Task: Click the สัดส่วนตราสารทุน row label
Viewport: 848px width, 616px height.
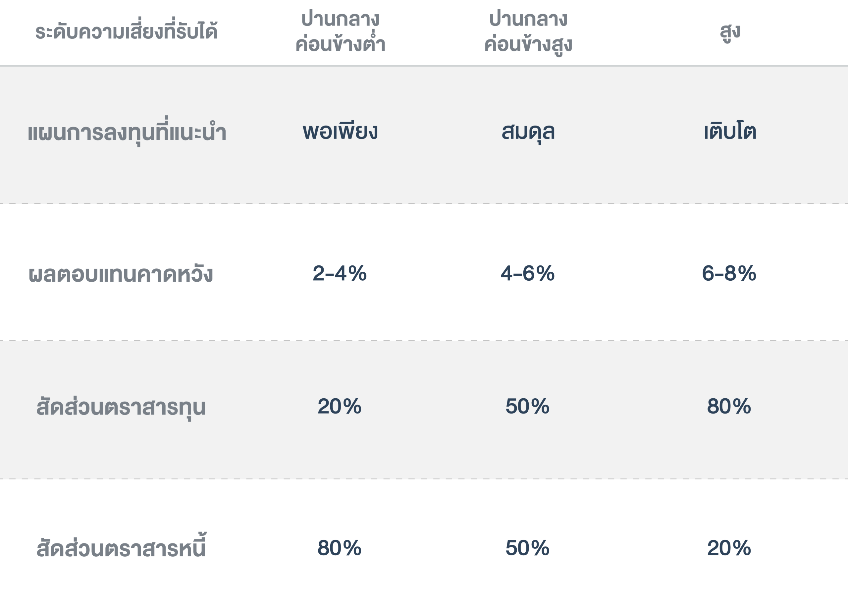Action: [x=121, y=407]
